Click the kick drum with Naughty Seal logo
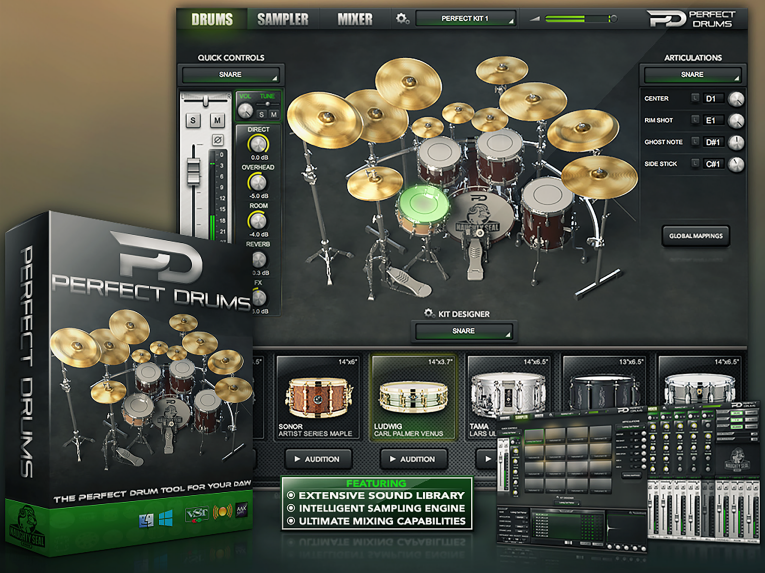 point(481,216)
